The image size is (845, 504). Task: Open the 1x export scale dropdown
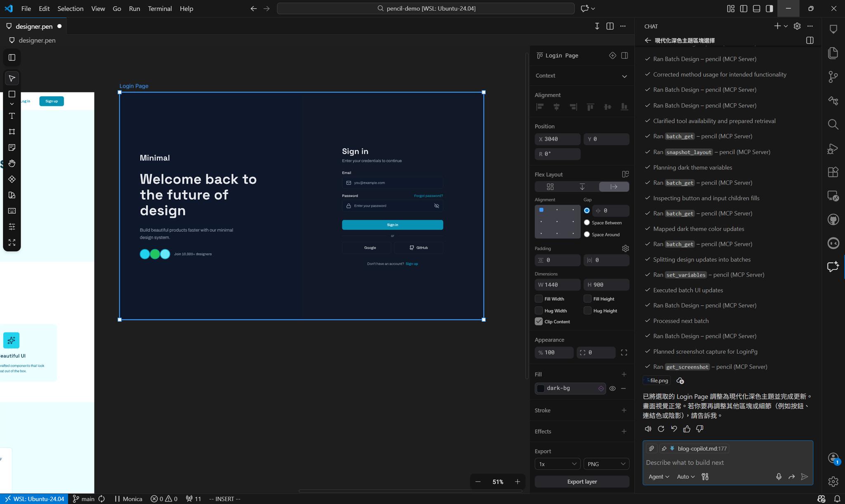[x=557, y=464]
